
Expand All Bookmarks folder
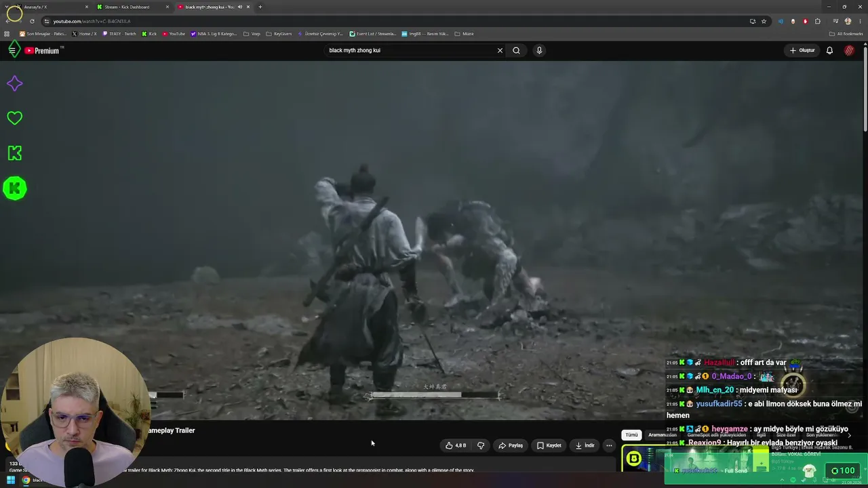click(846, 34)
